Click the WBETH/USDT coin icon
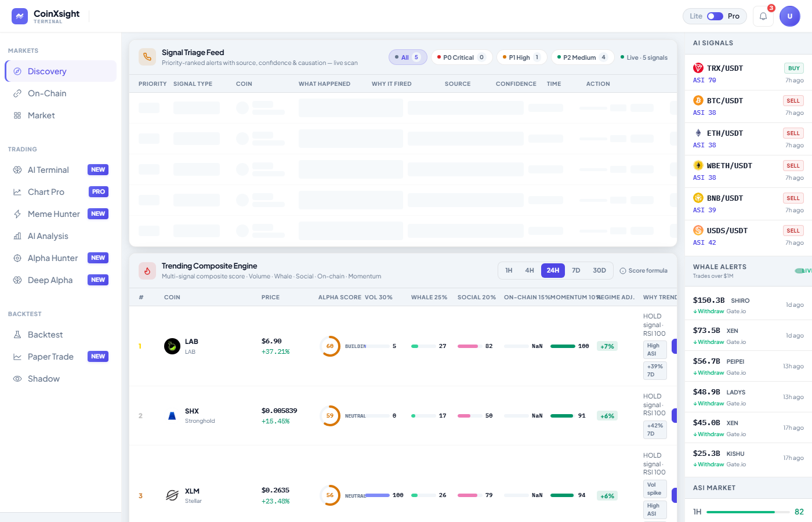The height and width of the screenshot is (522, 812). tap(698, 165)
